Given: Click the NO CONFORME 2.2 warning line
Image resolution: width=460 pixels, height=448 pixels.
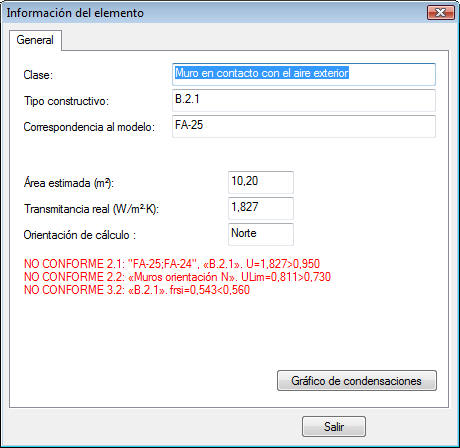Looking at the screenshot, I should [x=177, y=277].
